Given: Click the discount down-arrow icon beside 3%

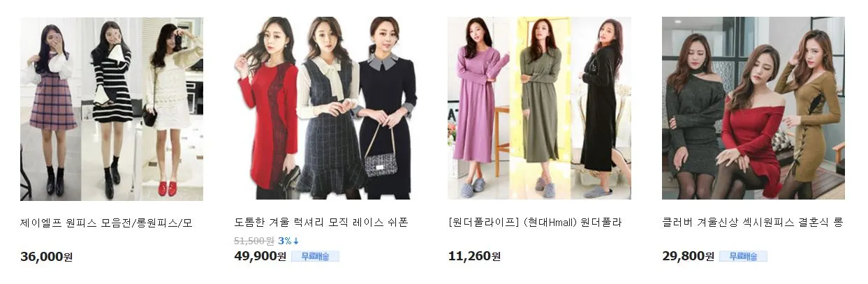Looking at the screenshot, I should click(x=296, y=241).
